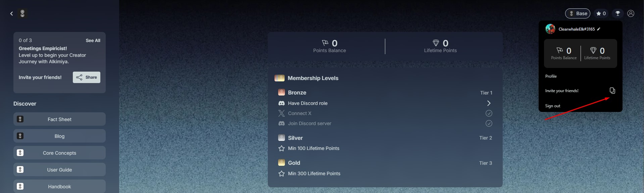Viewport: 644px width, 193px height.
Task: Open the Base network selector
Action: pyautogui.click(x=578, y=13)
